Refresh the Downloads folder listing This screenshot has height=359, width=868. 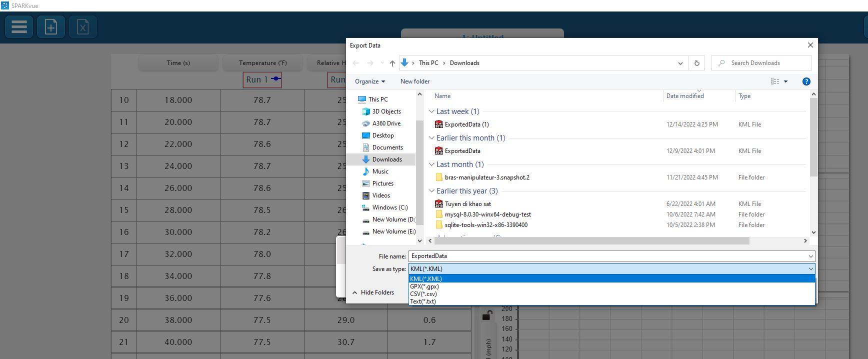pos(696,63)
